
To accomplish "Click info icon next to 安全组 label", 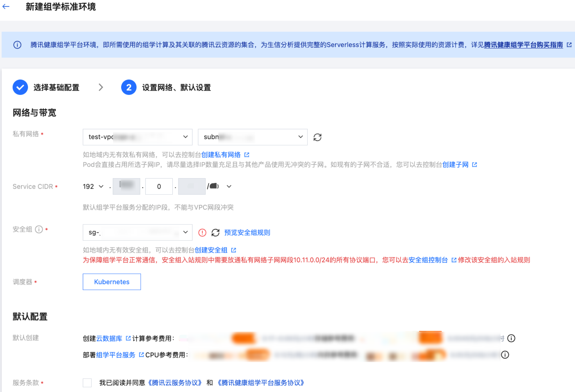I will [x=39, y=229].
